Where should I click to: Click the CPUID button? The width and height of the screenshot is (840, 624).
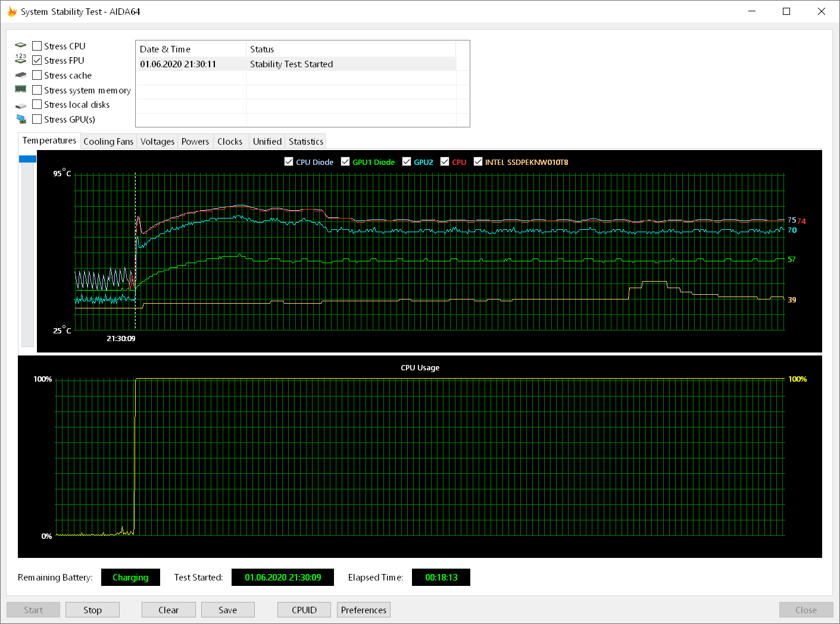(x=304, y=610)
